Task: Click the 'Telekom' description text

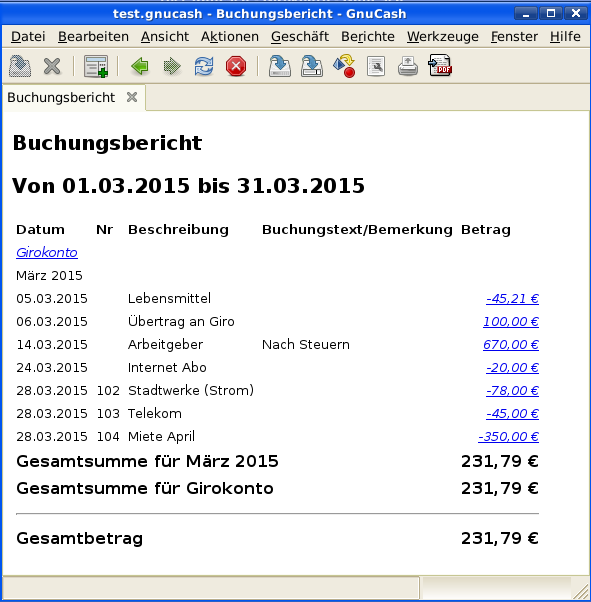Action: coord(155,413)
